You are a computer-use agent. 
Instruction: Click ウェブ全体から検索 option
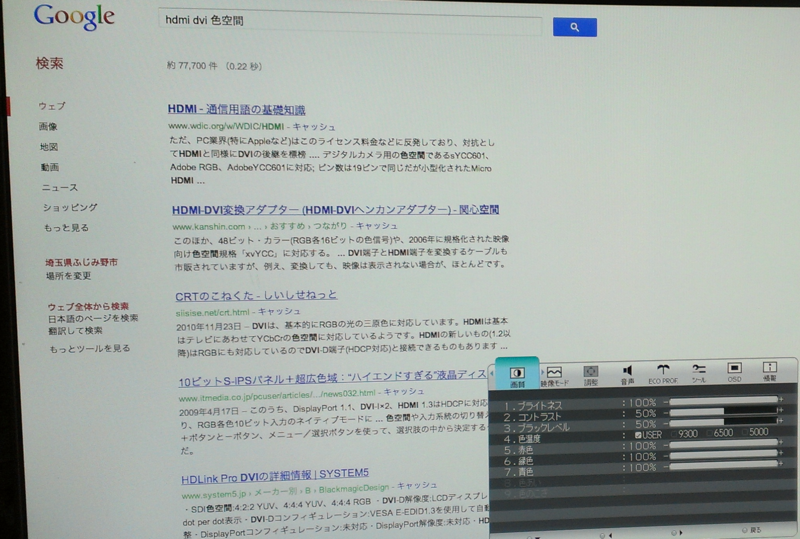pyautogui.click(x=88, y=307)
